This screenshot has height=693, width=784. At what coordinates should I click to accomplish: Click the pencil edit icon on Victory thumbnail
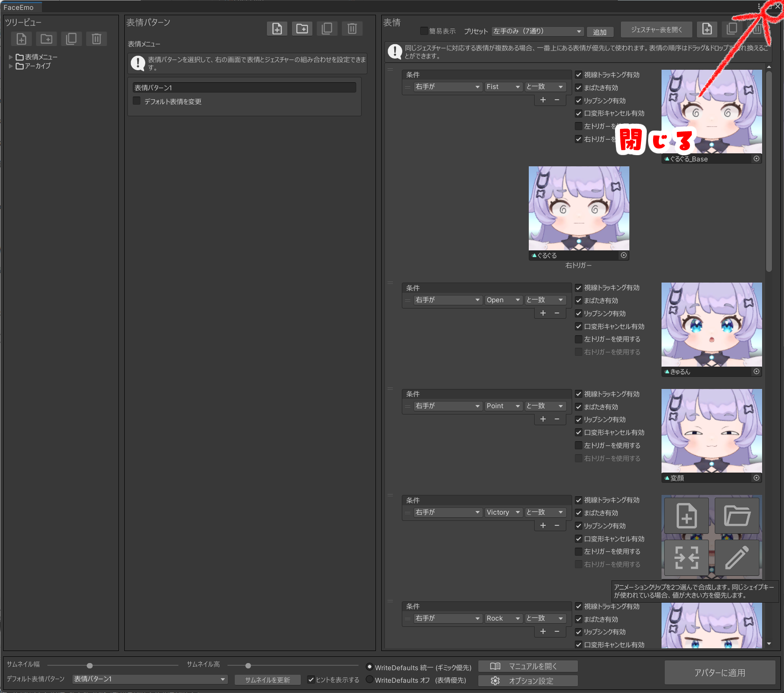(x=737, y=558)
